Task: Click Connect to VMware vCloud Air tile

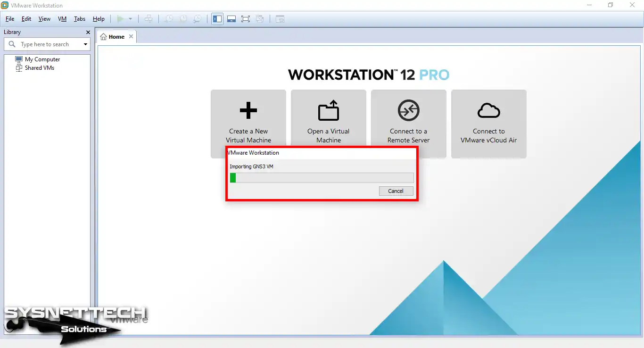Action: (489, 124)
